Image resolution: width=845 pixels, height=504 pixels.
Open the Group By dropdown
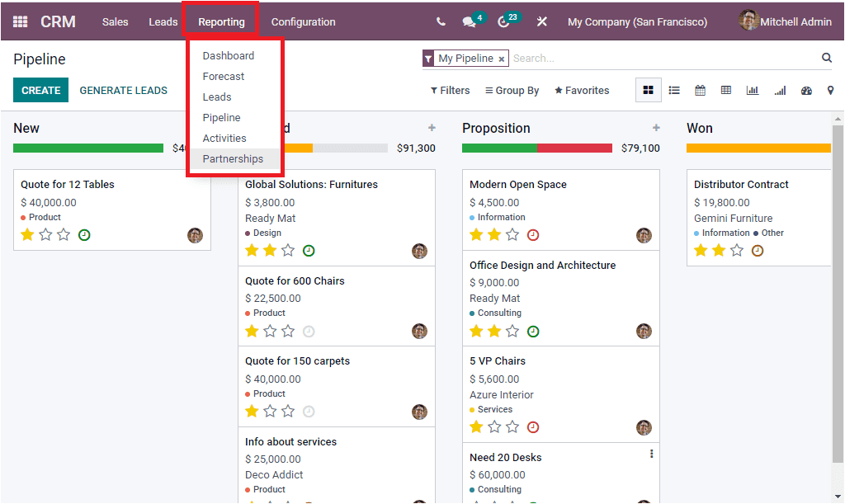[512, 90]
